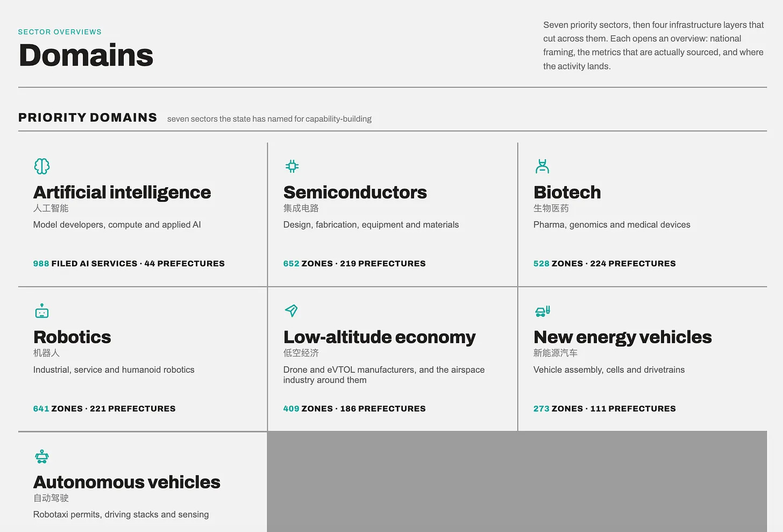The width and height of the screenshot is (783, 532).
Task: Click the self-driving car icon above Autonomous vehicles
Action: [42, 457]
